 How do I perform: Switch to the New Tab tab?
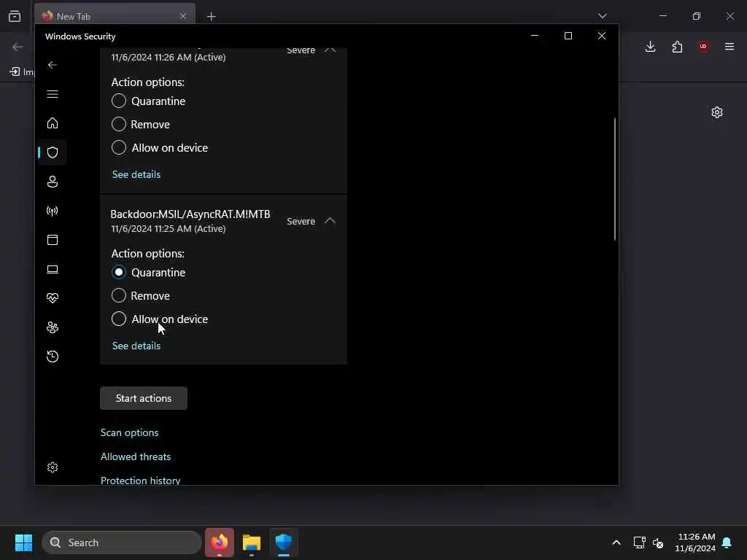(115, 16)
